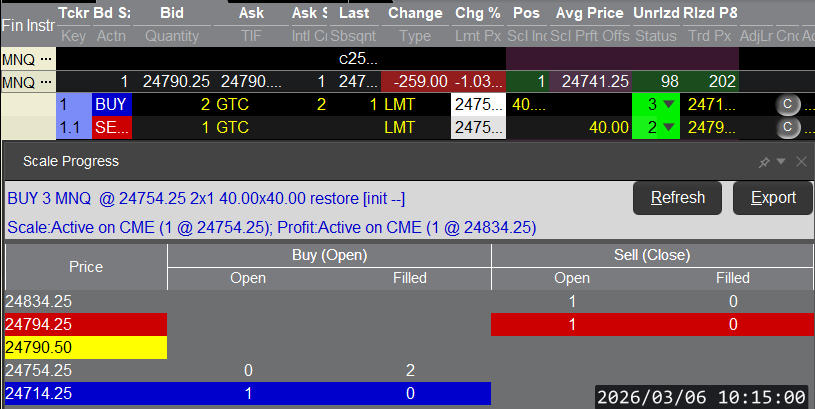Pin the Scale Progress panel
The image size is (815, 409).
764,162
